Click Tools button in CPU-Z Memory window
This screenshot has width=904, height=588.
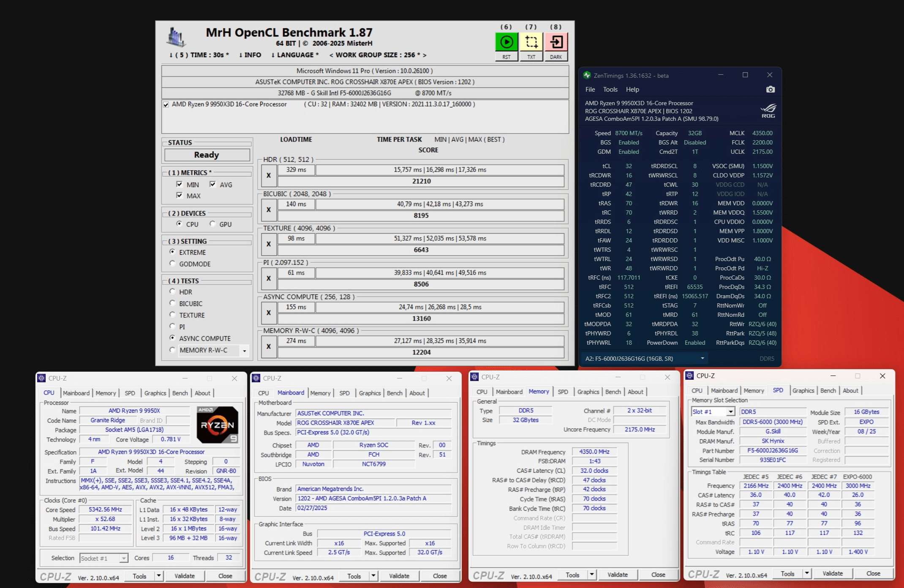tap(572, 574)
